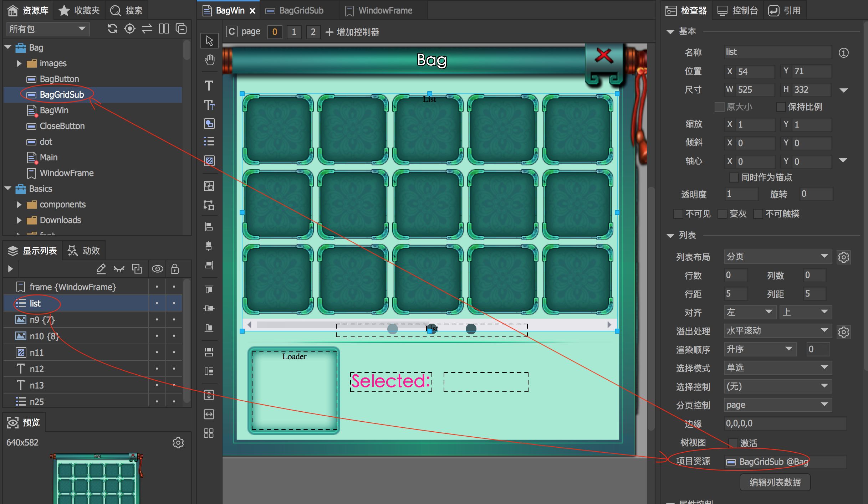Click the info icon next to name field
This screenshot has height=504, width=868.
click(x=843, y=53)
